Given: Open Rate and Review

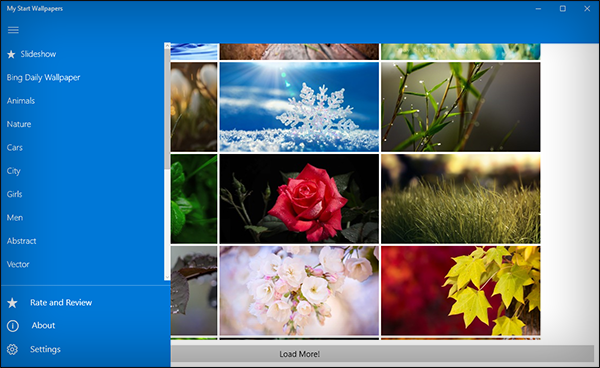Looking at the screenshot, I should point(61,303).
